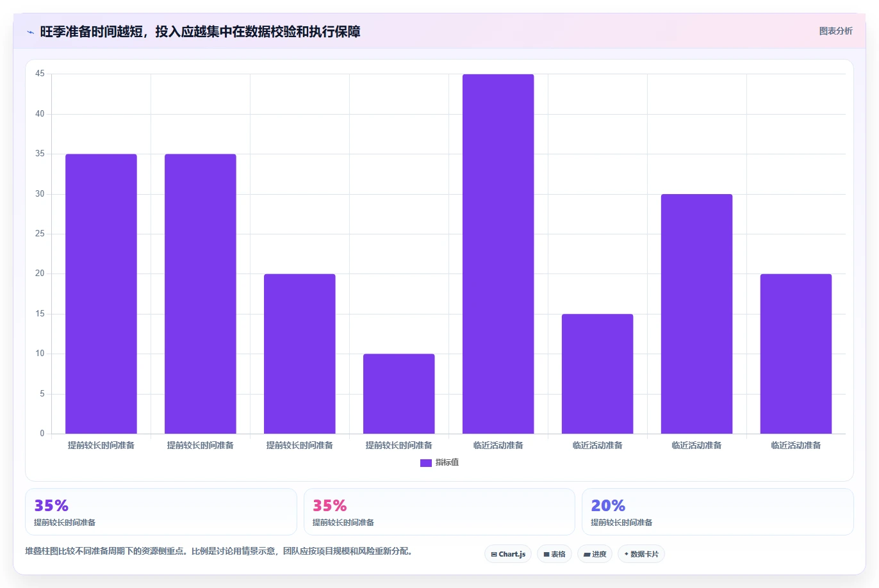
Task: Click the slide title about 旺季准备时间
Action: point(200,31)
